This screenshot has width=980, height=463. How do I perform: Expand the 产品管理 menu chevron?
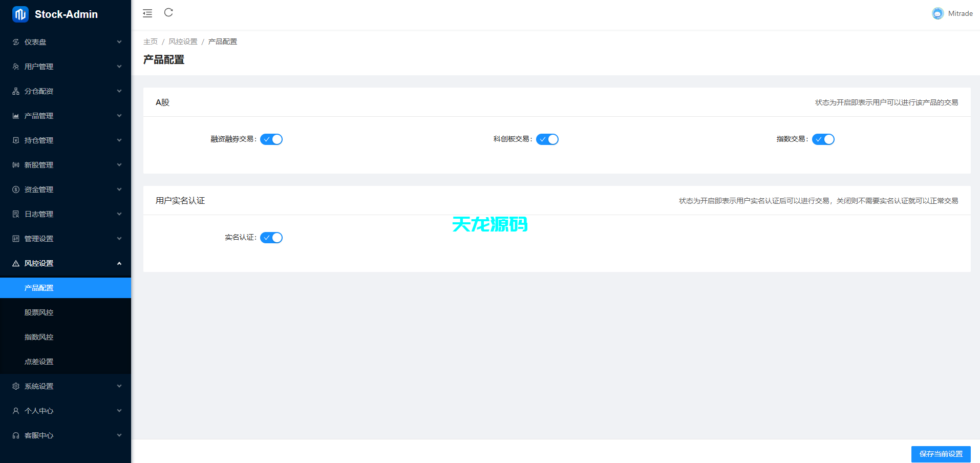119,116
